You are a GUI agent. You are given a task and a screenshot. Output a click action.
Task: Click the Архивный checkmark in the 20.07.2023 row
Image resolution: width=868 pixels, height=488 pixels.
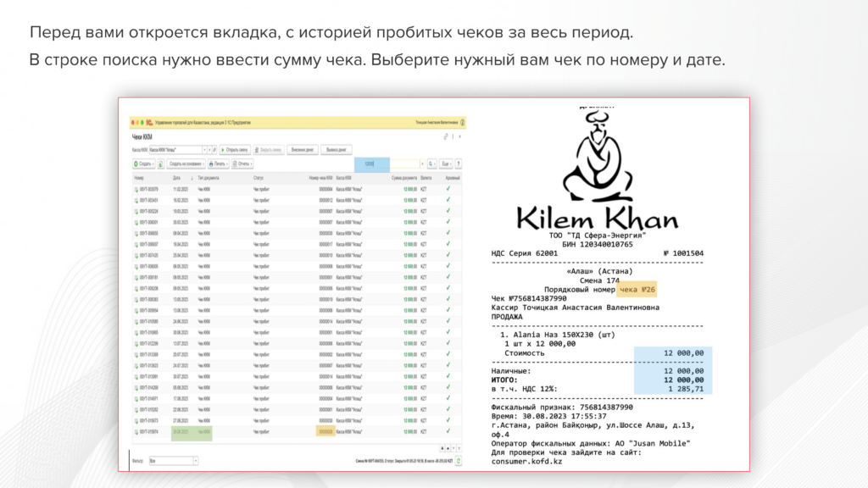(448, 354)
